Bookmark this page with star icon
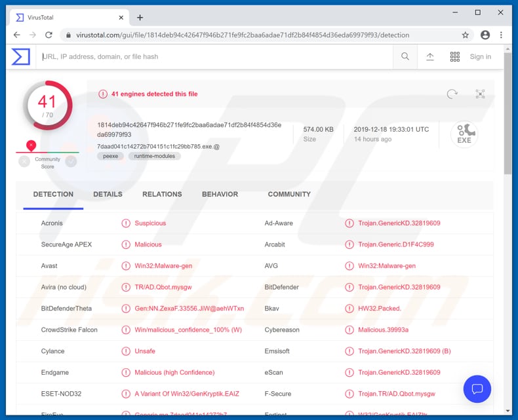This screenshot has width=518, height=420. 465,35
